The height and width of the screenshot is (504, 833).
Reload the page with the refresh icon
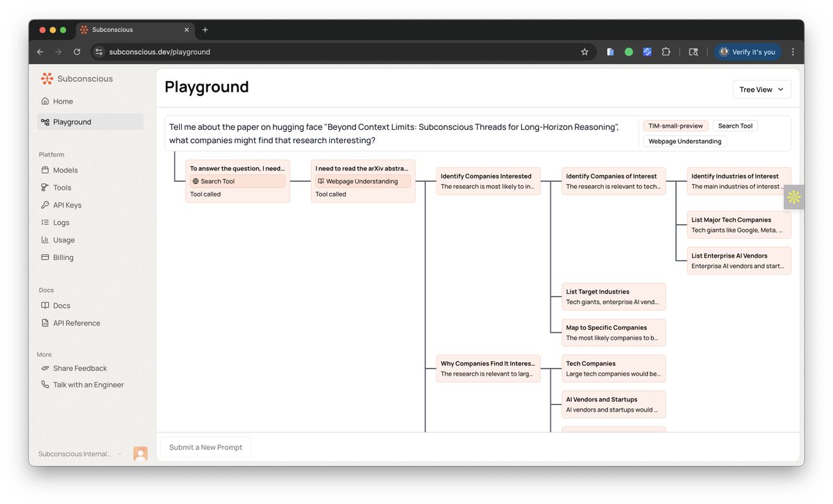point(77,52)
